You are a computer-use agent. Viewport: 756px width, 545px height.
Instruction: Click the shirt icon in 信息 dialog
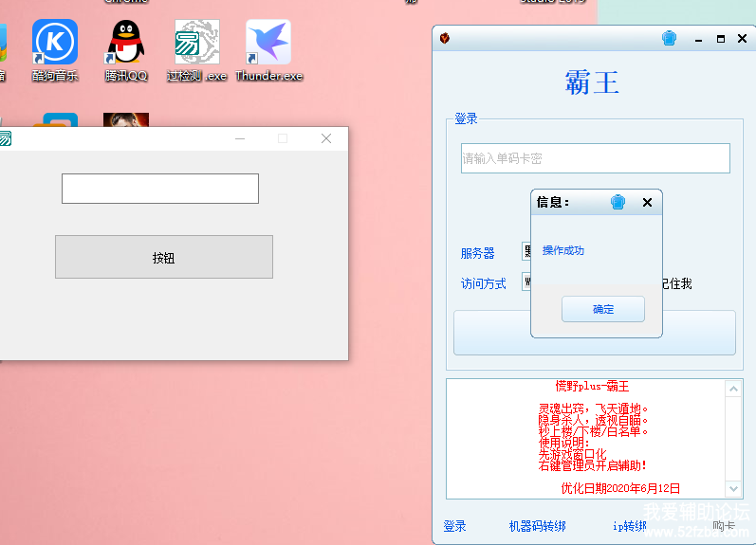point(618,202)
